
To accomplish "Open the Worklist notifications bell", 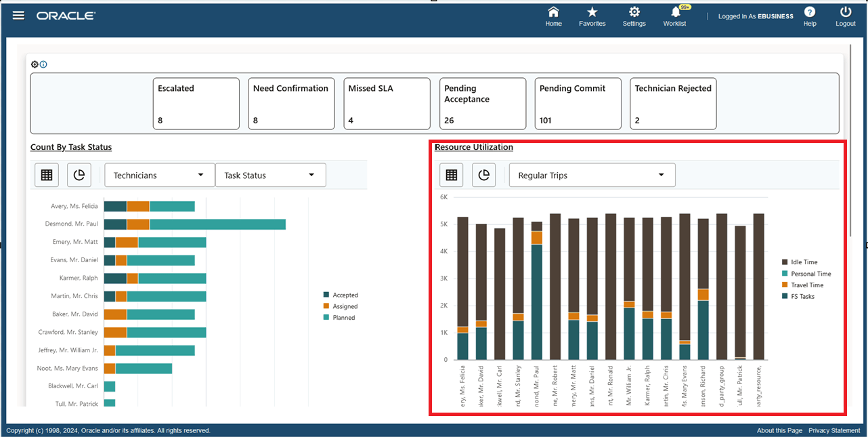I will point(674,16).
